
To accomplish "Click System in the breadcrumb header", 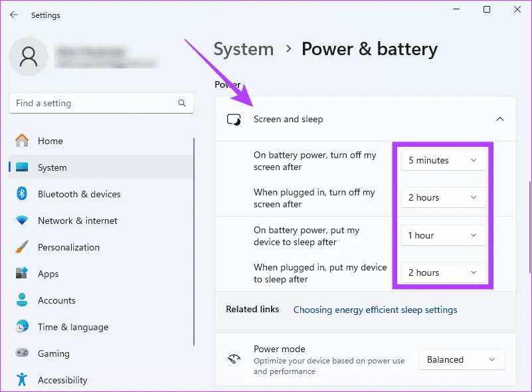I will [x=243, y=49].
